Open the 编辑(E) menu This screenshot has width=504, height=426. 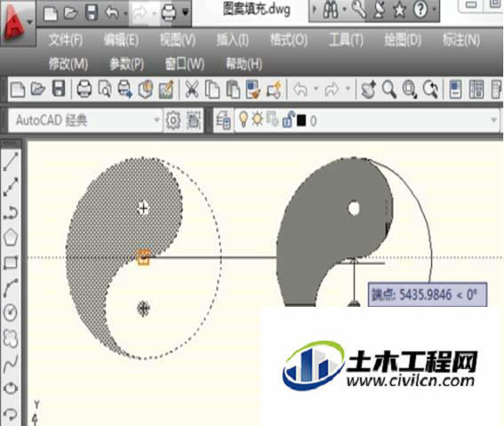[x=121, y=41]
